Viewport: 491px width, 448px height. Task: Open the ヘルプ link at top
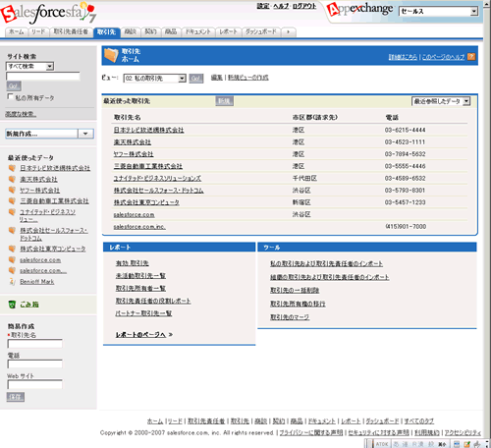pos(281,6)
